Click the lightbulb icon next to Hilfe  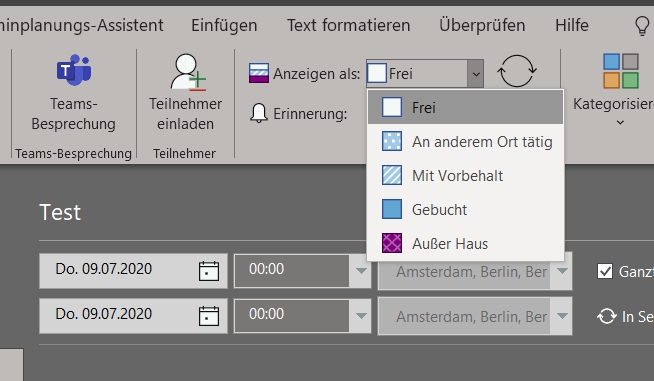click(x=642, y=25)
